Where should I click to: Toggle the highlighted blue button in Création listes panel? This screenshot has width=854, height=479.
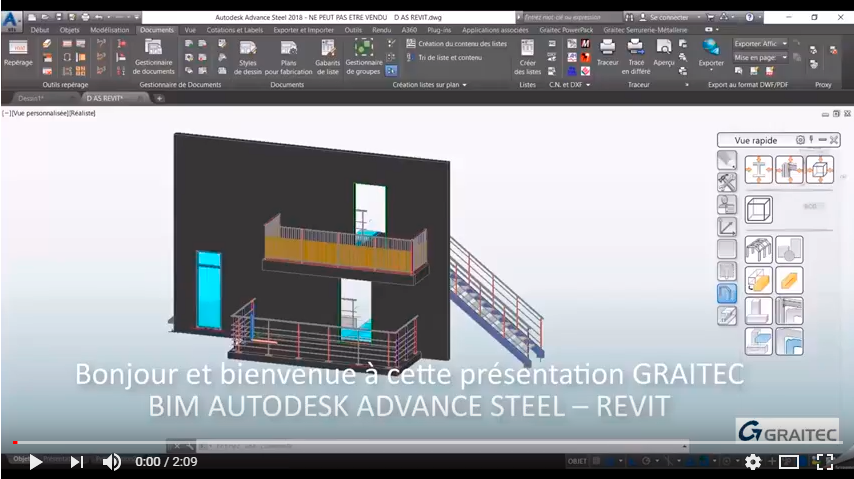(391, 71)
